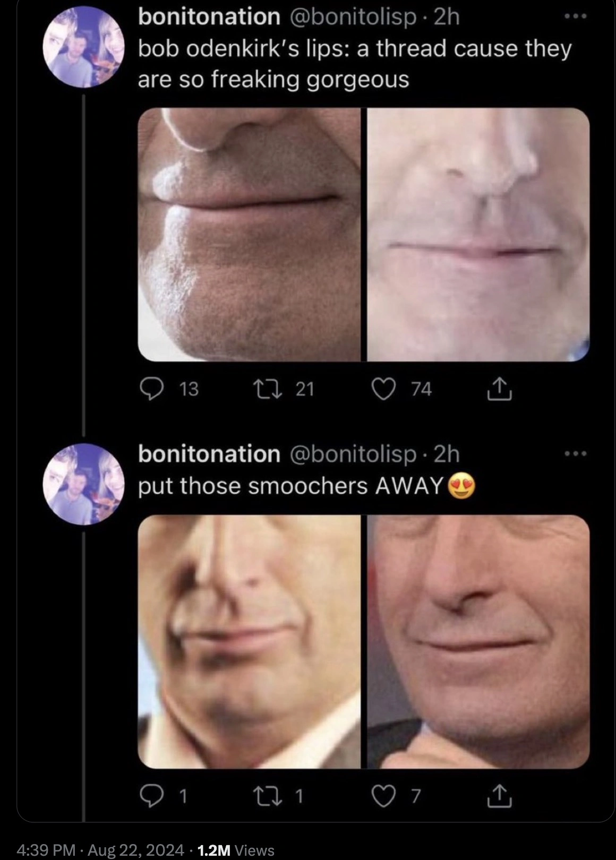Open more options menu for second tweet

(576, 454)
